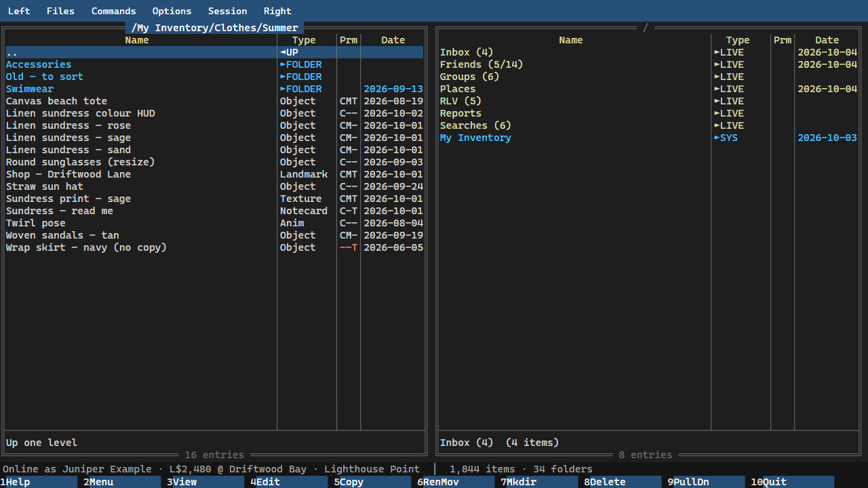
Task: Select 'Sundress – read me' notecard
Action: pyautogui.click(x=214, y=211)
